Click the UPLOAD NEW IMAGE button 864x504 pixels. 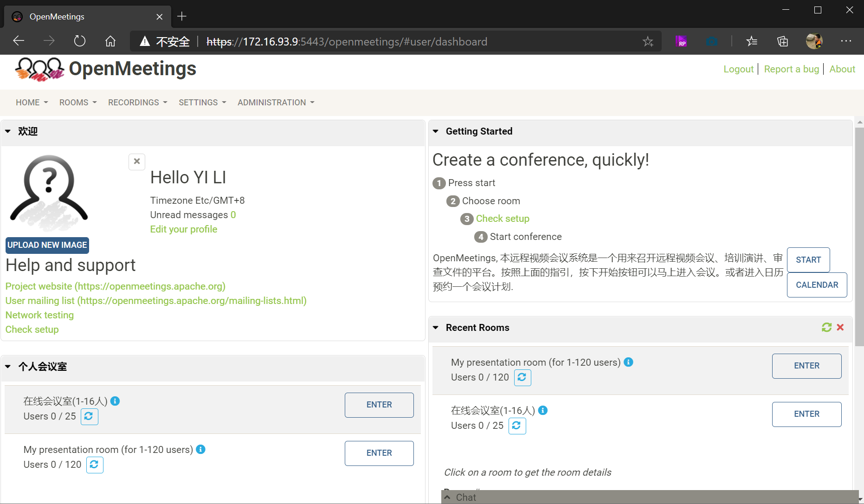click(47, 245)
